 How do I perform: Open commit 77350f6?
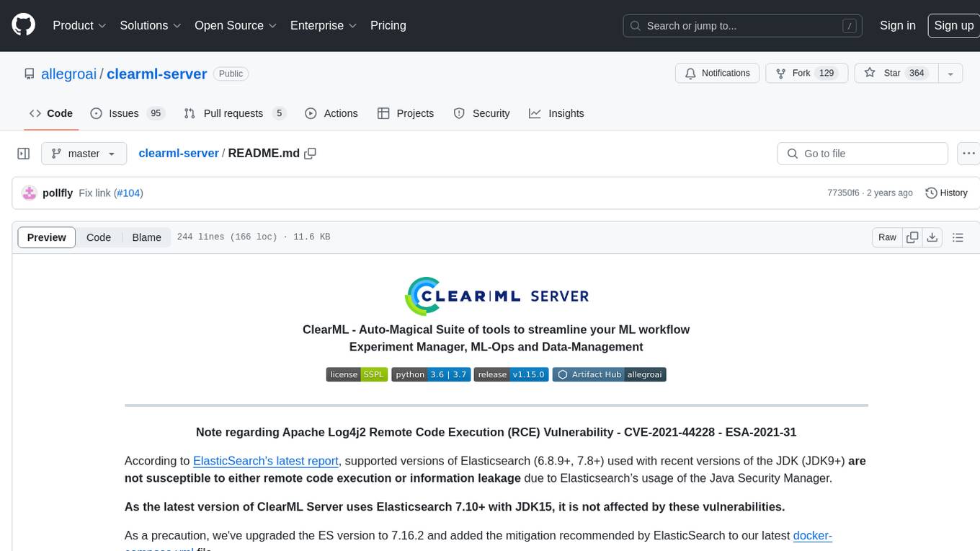pos(843,193)
